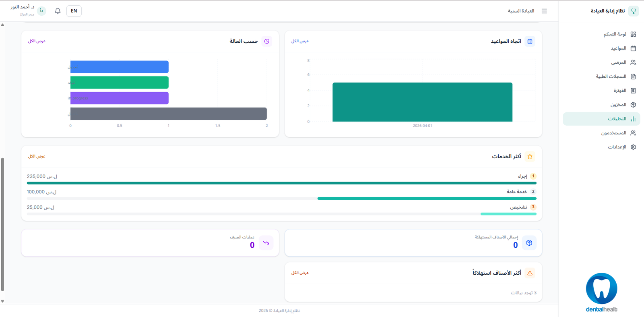Click the green status bar in chart
The height and width of the screenshot is (317, 644).
coord(120,83)
